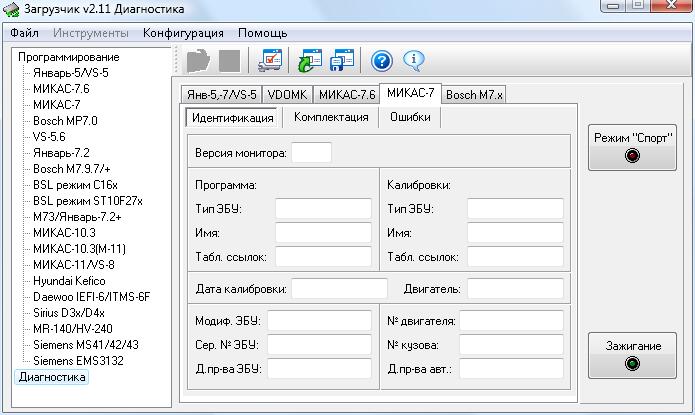Image resolution: width=695 pixels, height=415 pixels.
Task: Select Bosch M7.9.7/+ tree item
Action: coord(72,169)
